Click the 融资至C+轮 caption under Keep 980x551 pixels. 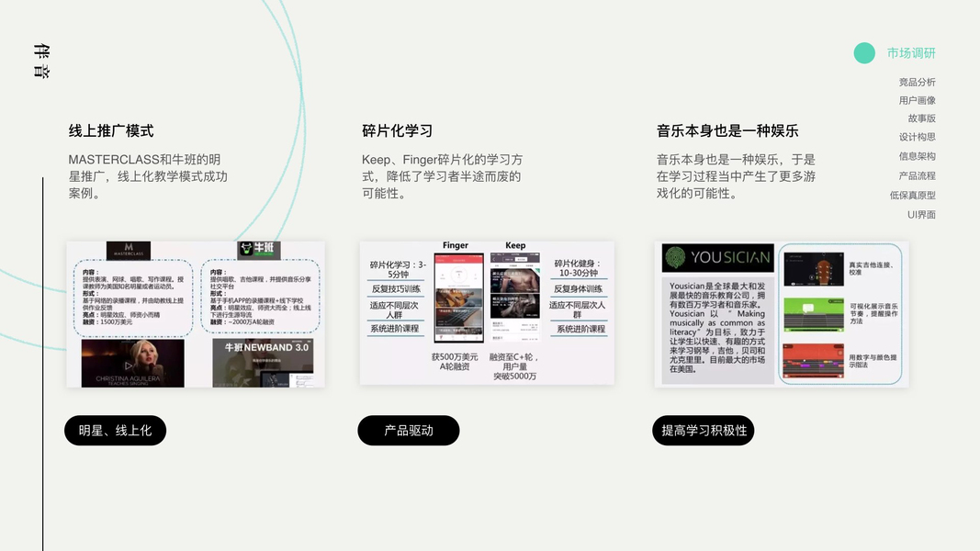514,366
